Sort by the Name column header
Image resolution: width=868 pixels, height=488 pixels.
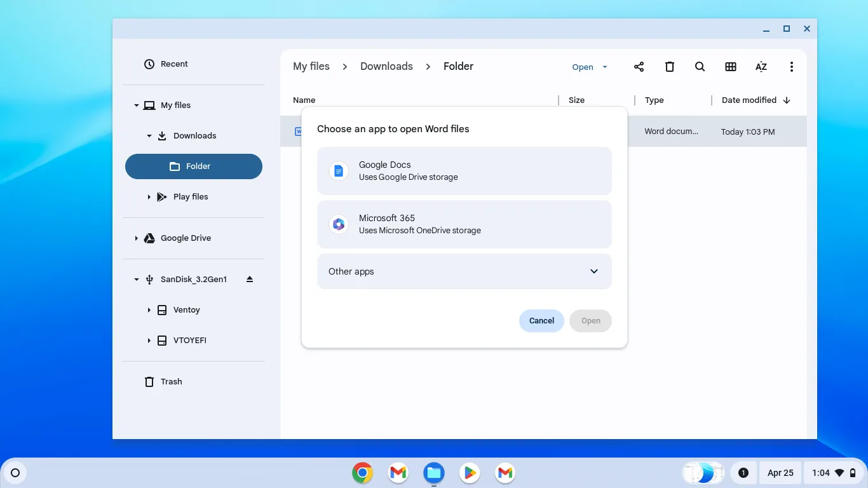coord(304,100)
